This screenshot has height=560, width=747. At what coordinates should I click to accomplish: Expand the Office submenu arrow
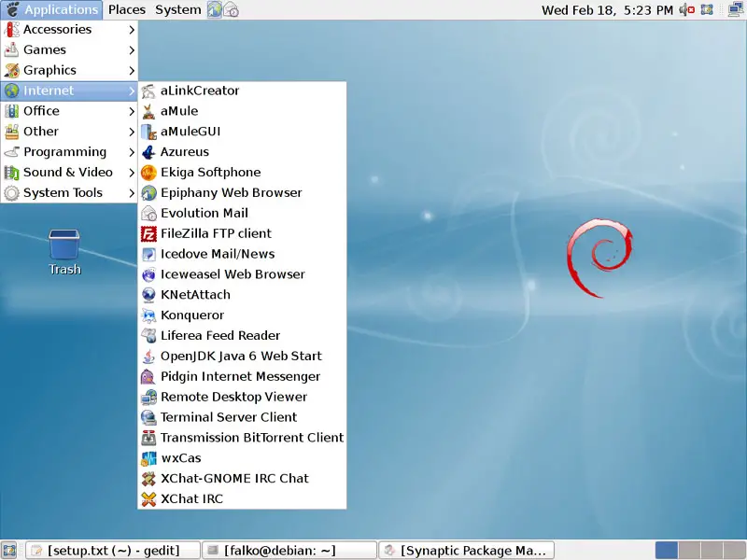(x=132, y=111)
